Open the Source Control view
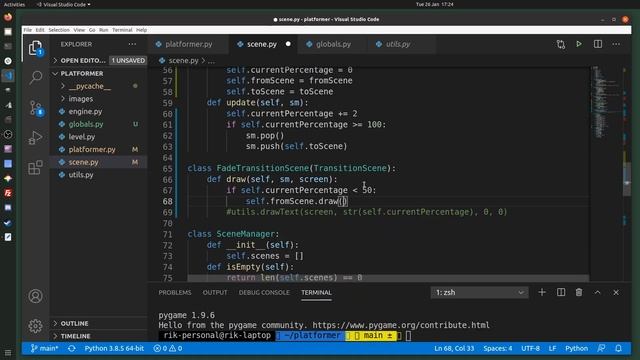640x360 pixels. 36,108
